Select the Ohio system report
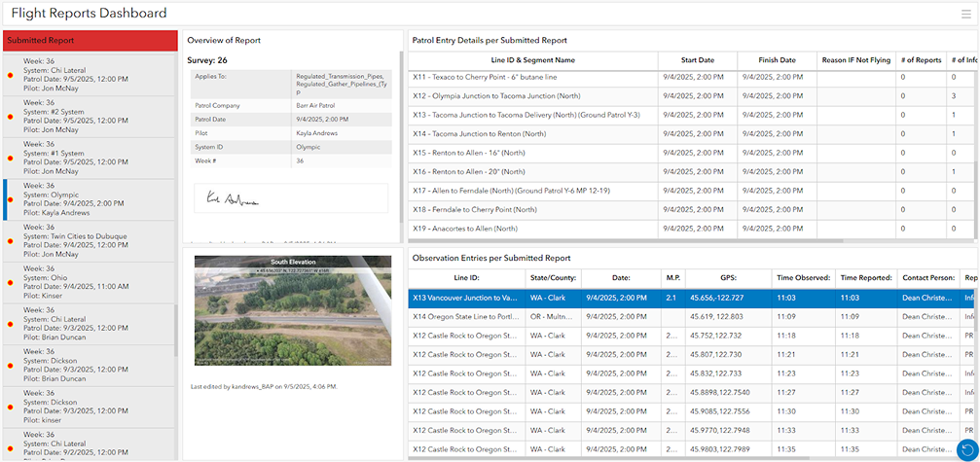 (x=91, y=283)
